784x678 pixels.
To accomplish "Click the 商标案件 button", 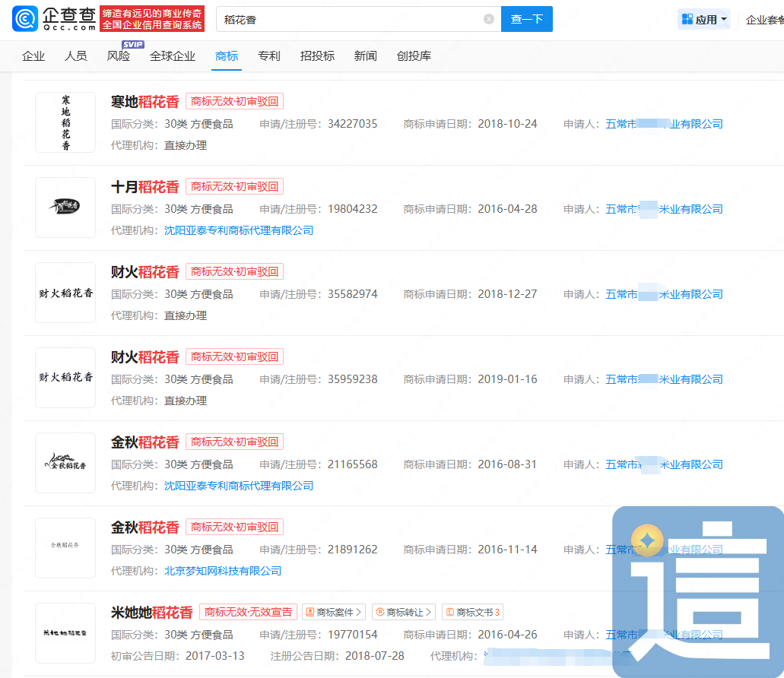I will (x=334, y=612).
